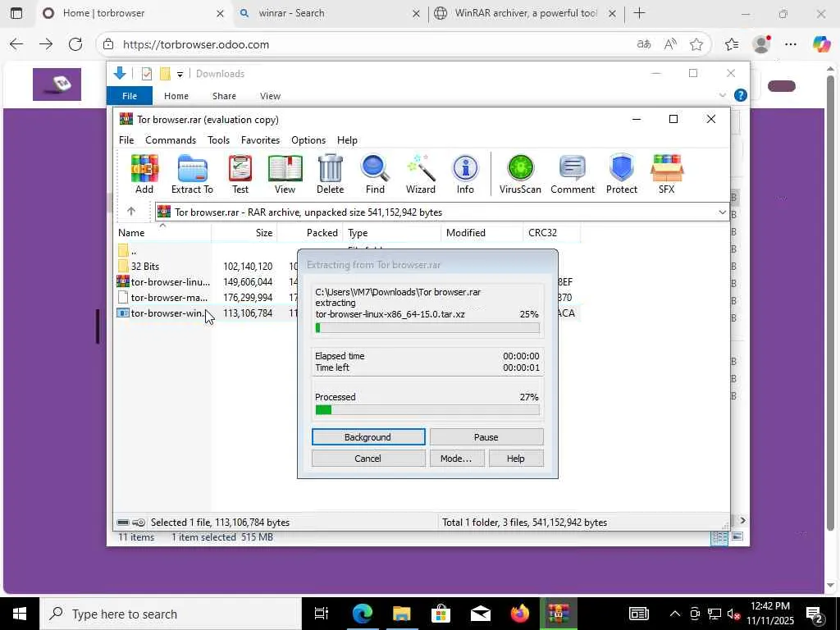Open Microsoft Edge from the taskbar

pos(362,614)
